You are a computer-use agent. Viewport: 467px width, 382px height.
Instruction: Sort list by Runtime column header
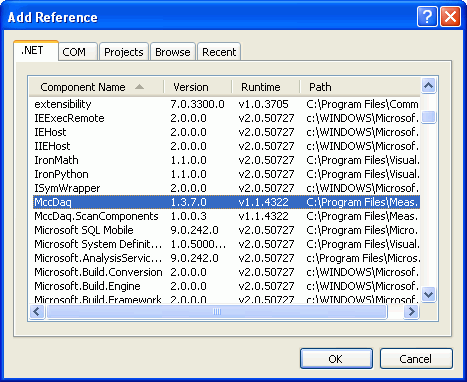point(266,87)
